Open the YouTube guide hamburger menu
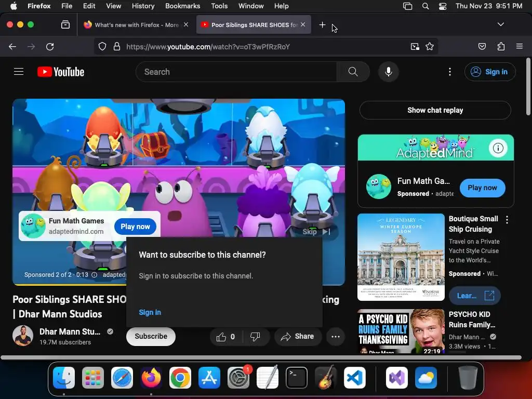This screenshot has width=532, height=399. [19, 72]
